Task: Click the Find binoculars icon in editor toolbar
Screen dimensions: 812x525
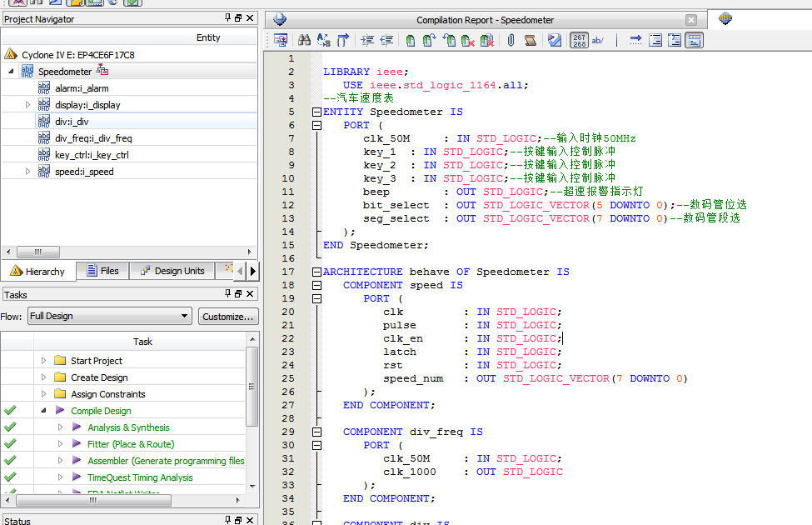Action: tap(304, 40)
